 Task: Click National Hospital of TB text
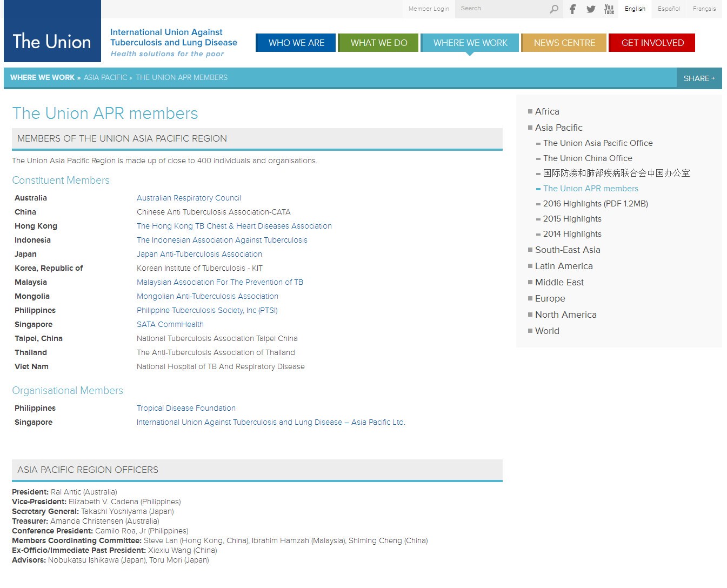pyautogui.click(x=221, y=366)
